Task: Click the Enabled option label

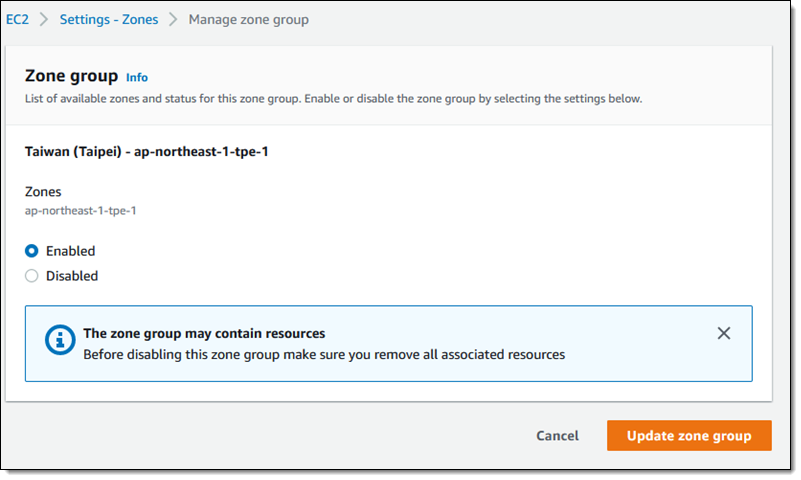Action: tap(70, 251)
